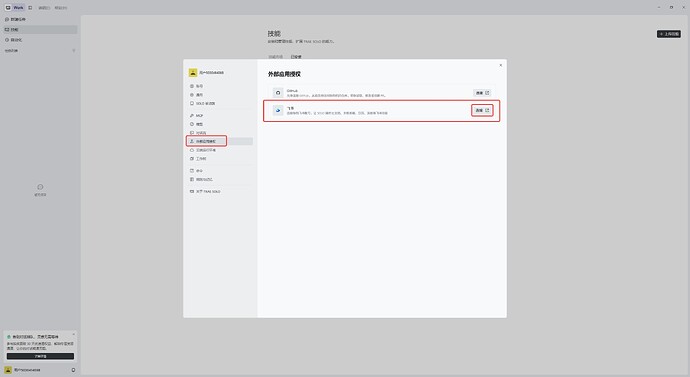Click the wrench icon beside MCP
Viewport: 690px width, 377px height.
point(192,115)
